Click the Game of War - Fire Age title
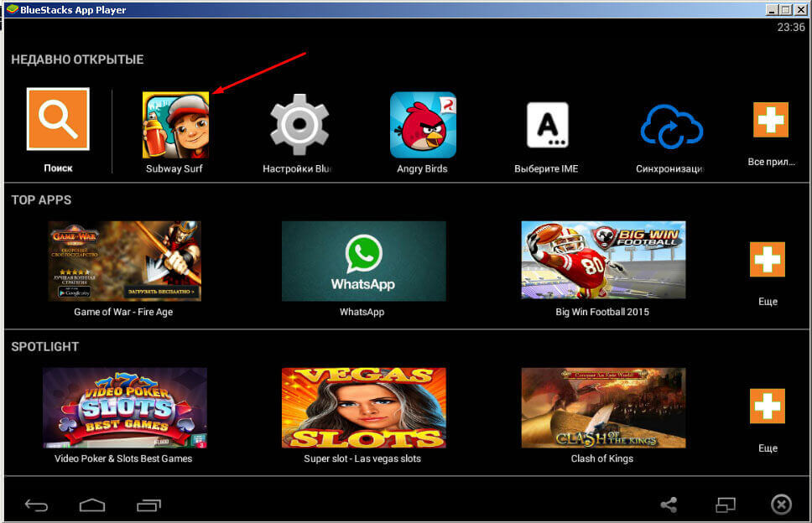812x523 pixels. [x=123, y=312]
